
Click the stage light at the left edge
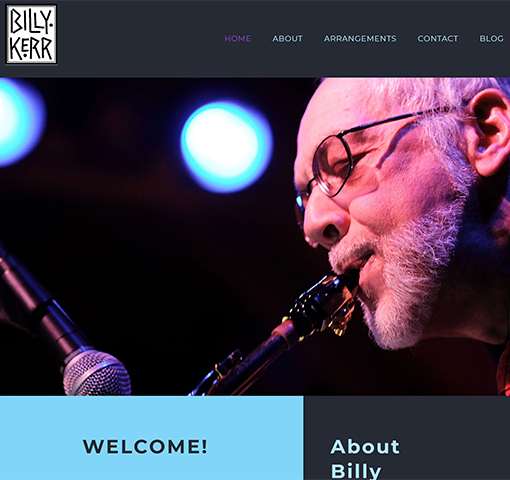18,122
